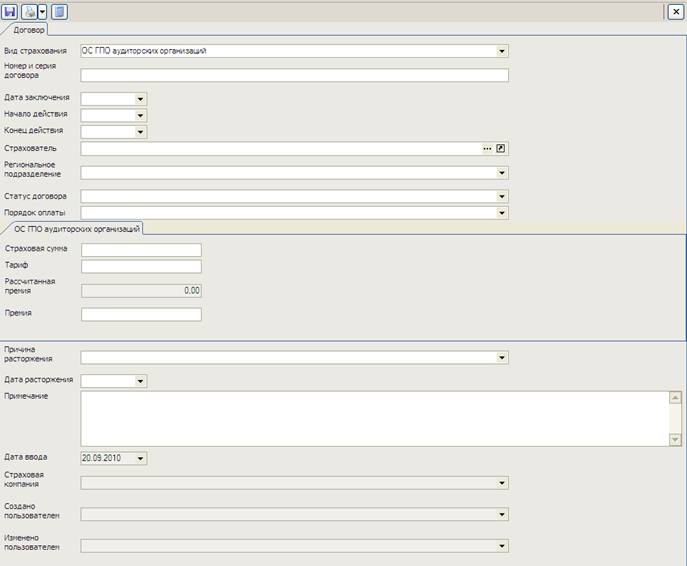Viewport: 687px width, 566px height.
Task: Click the Save (floppy disk) icon
Action: point(10,11)
